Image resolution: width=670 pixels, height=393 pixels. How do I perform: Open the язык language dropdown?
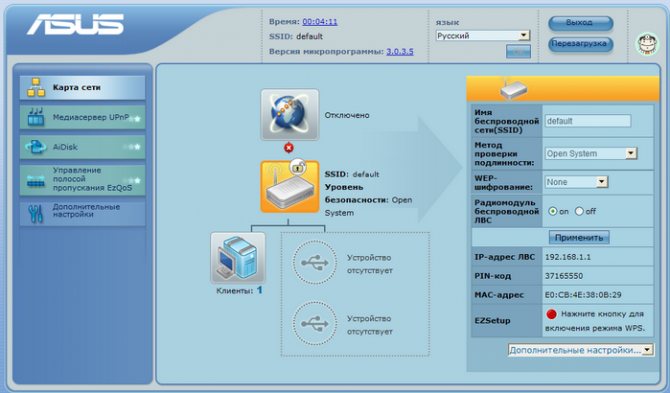pos(483,35)
